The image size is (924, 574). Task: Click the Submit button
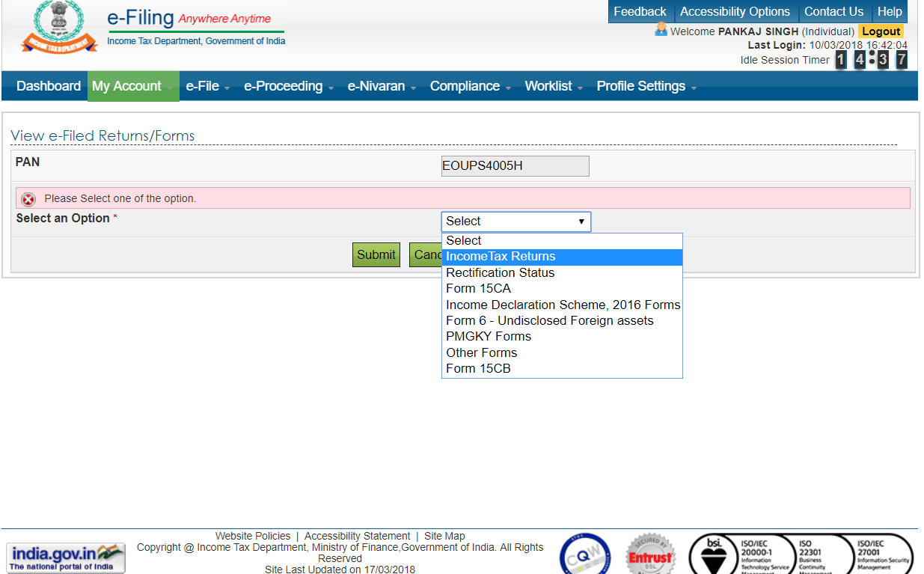(x=376, y=254)
